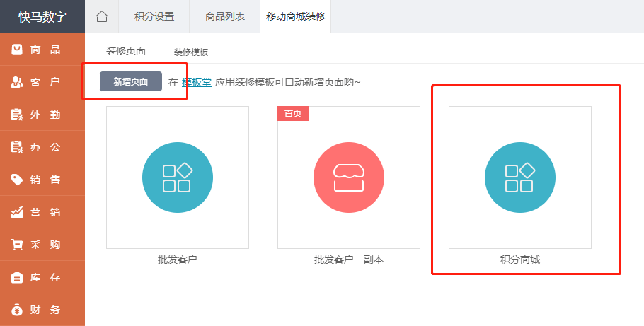Click the 新增页面 button
This screenshot has height=326, width=644.
pyautogui.click(x=131, y=82)
